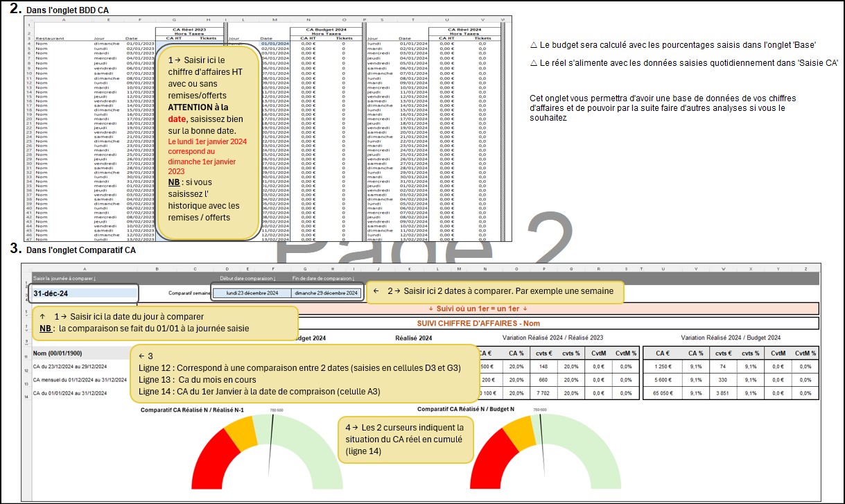Select the '660' cvts cell

click(543, 380)
